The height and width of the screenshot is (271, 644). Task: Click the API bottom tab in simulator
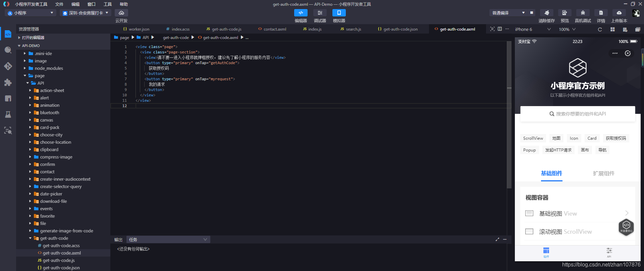pos(609,252)
